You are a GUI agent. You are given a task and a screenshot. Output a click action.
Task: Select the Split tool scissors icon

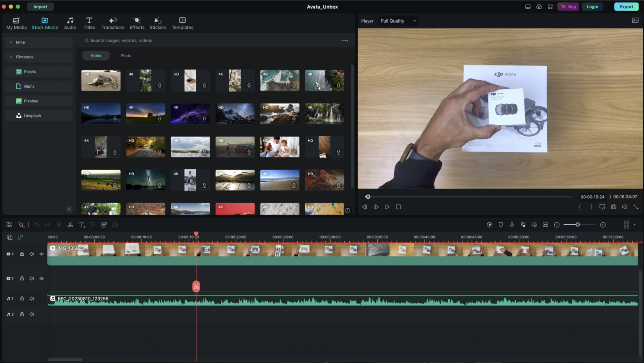pos(70,224)
